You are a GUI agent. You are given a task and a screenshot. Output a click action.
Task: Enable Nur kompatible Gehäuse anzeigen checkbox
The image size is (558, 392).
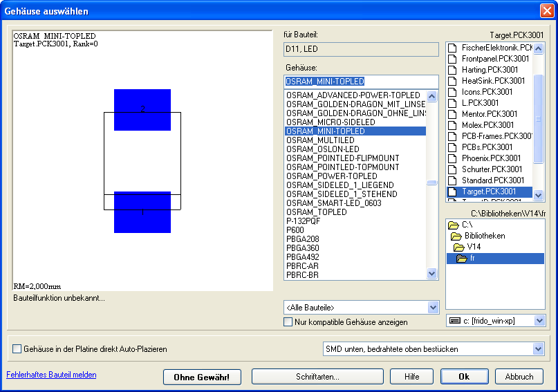(288, 322)
